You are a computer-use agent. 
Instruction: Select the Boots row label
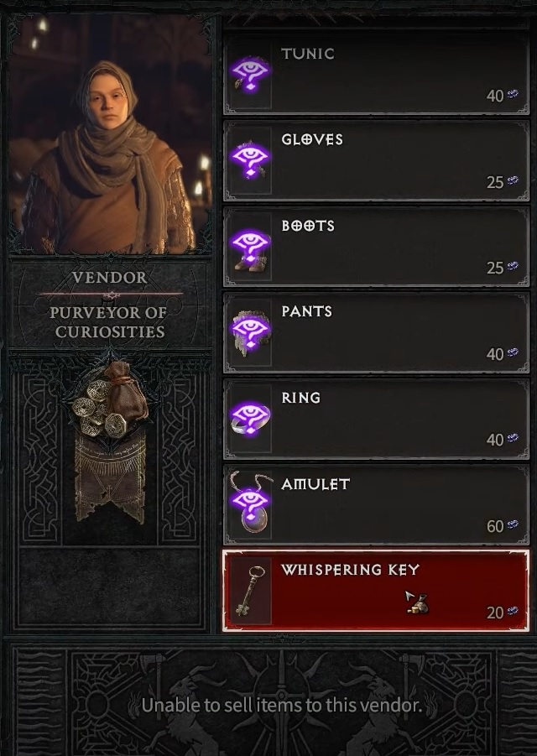(308, 226)
